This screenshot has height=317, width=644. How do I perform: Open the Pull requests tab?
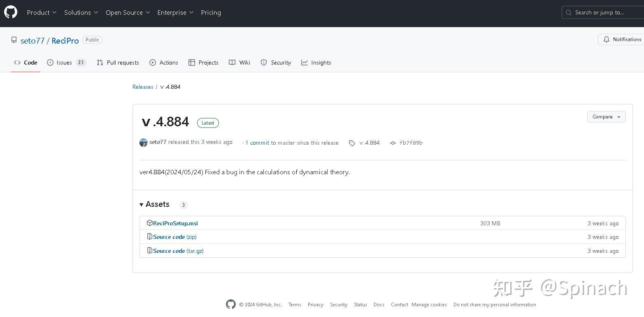[x=118, y=62]
